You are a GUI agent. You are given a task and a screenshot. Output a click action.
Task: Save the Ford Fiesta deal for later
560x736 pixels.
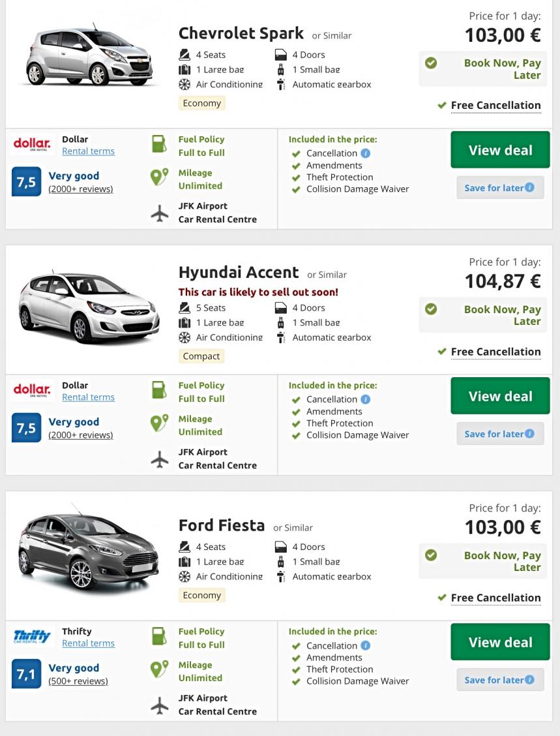[x=499, y=680]
